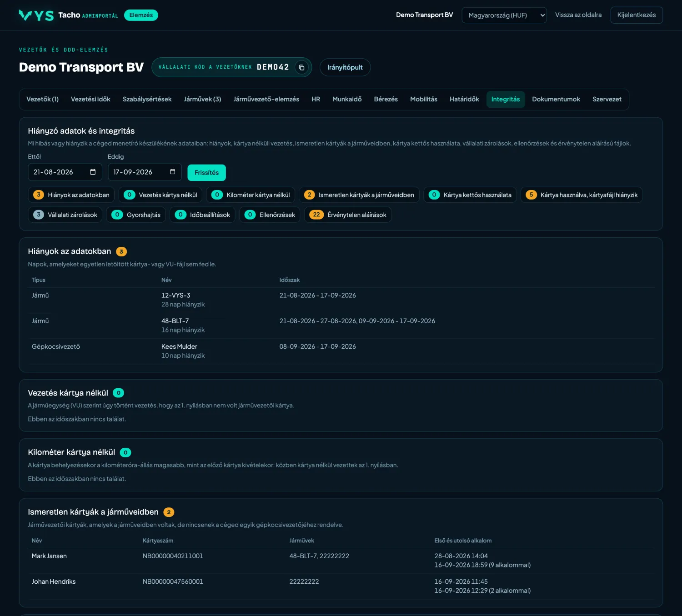The height and width of the screenshot is (616, 682).
Task: Click the Időszak column header
Action: click(x=290, y=280)
